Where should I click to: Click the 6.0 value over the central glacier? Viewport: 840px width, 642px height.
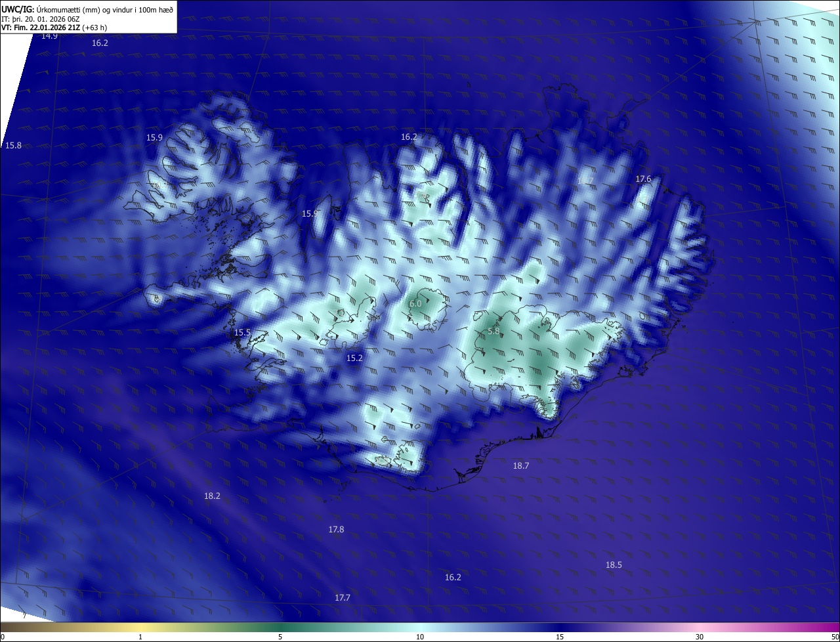coord(415,304)
